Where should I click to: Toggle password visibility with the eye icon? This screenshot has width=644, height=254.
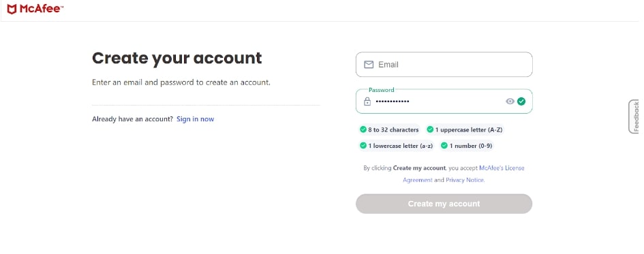point(510,101)
